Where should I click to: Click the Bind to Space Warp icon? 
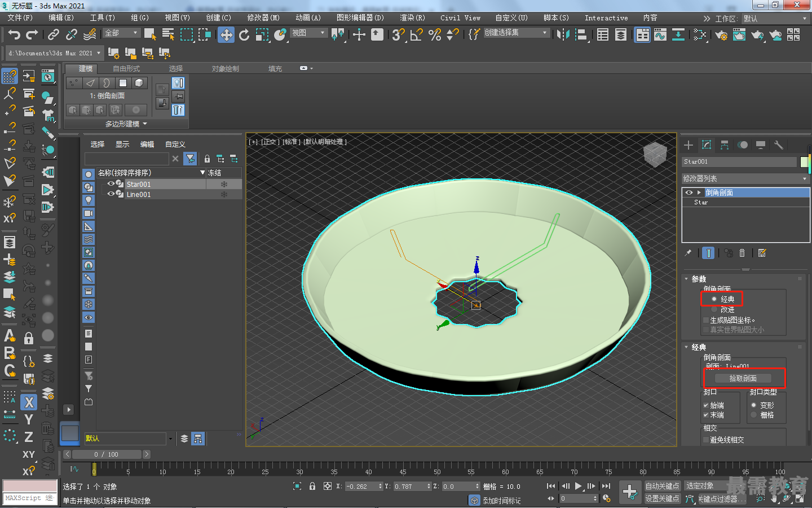[x=90, y=35]
